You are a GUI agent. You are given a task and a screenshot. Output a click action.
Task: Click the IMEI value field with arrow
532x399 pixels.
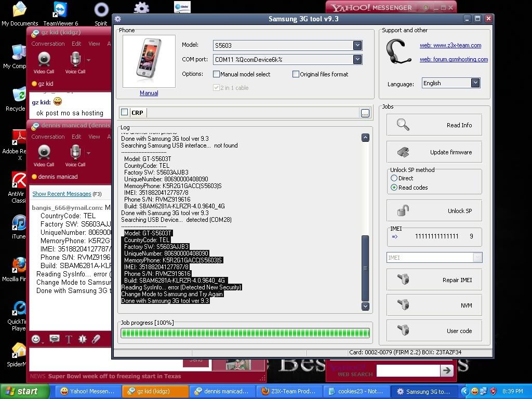[x=434, y=236]
